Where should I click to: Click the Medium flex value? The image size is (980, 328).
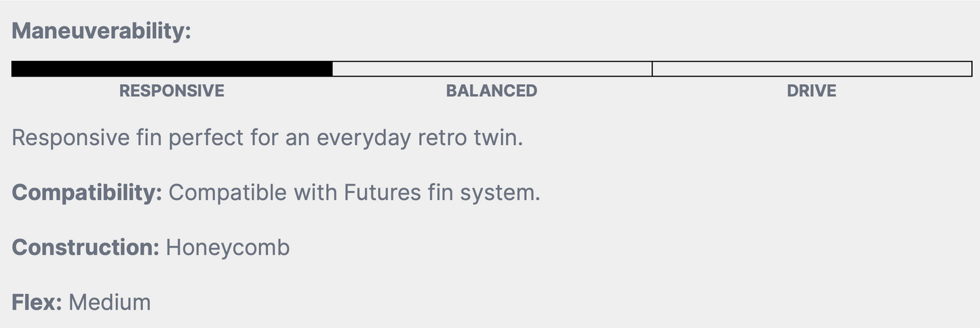[x=110, y=302]
